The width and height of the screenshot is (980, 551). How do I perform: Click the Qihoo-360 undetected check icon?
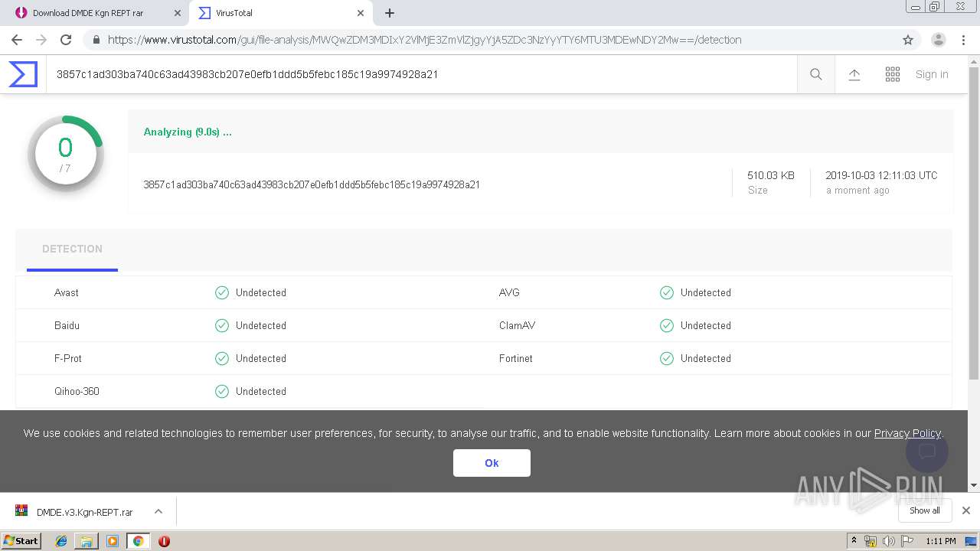222,391
